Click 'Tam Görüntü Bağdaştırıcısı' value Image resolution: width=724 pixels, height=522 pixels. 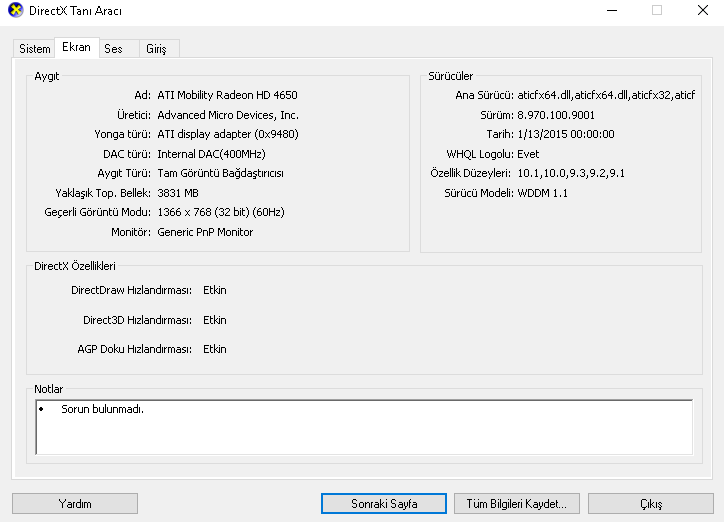pyautogui.click(x=221, y=174)
